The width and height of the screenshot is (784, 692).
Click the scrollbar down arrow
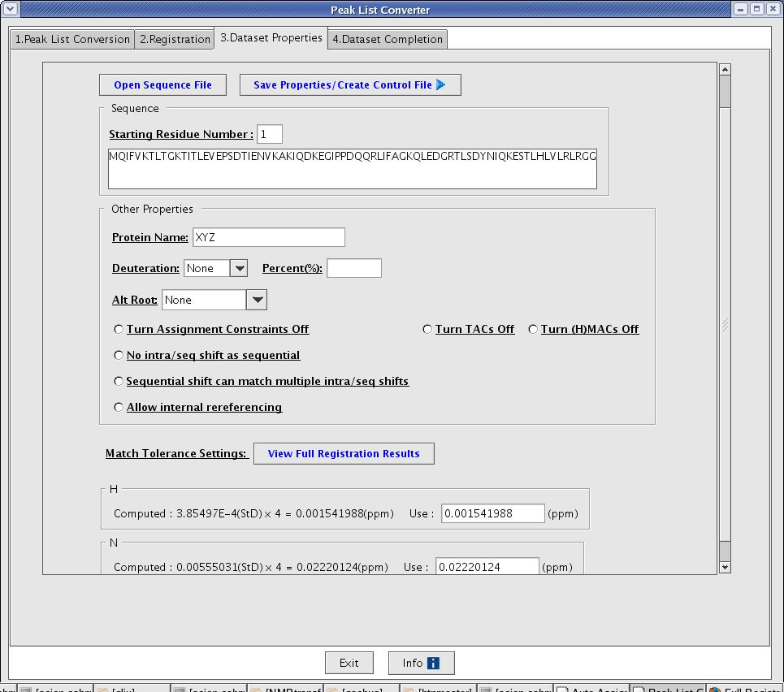click(x=726, y=568)
